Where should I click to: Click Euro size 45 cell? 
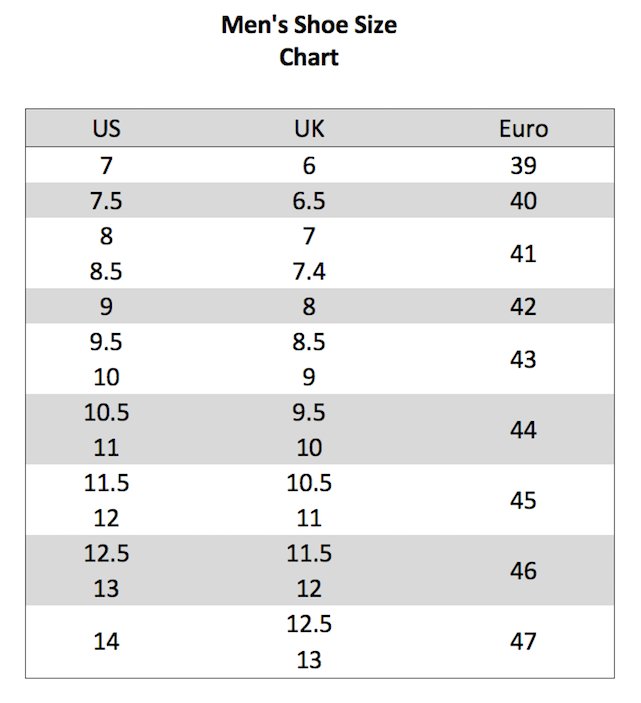(x=523, y=500)
